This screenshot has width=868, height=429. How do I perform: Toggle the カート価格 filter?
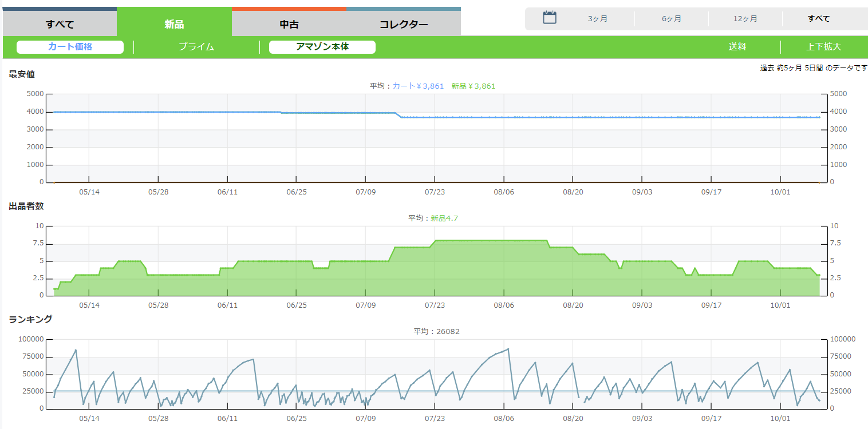click(x=70, y=47)
